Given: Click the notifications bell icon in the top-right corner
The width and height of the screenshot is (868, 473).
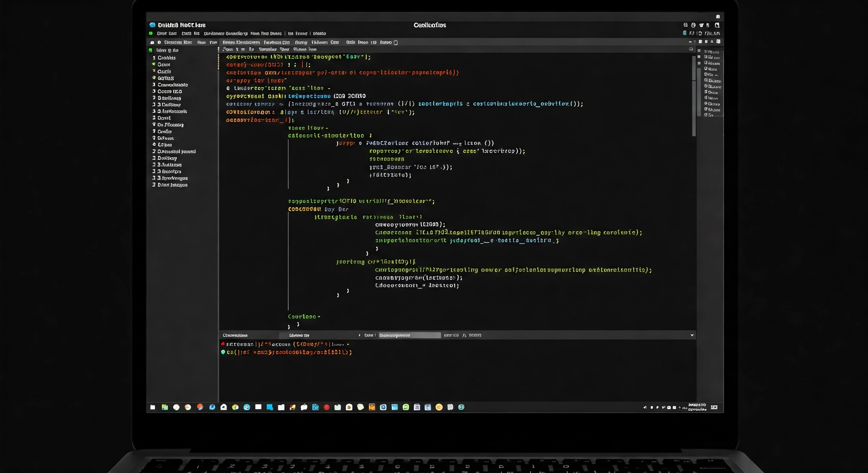Looking at the screenshot, I should point(708,25).
